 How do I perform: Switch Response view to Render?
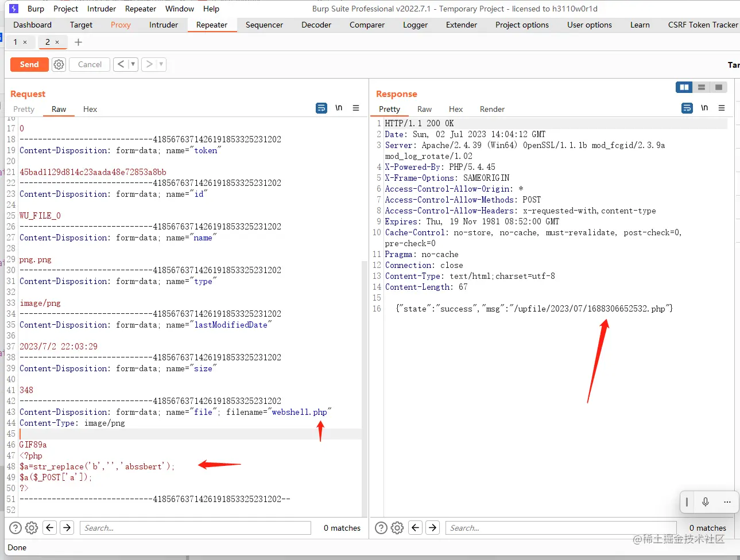pos(492,109)
